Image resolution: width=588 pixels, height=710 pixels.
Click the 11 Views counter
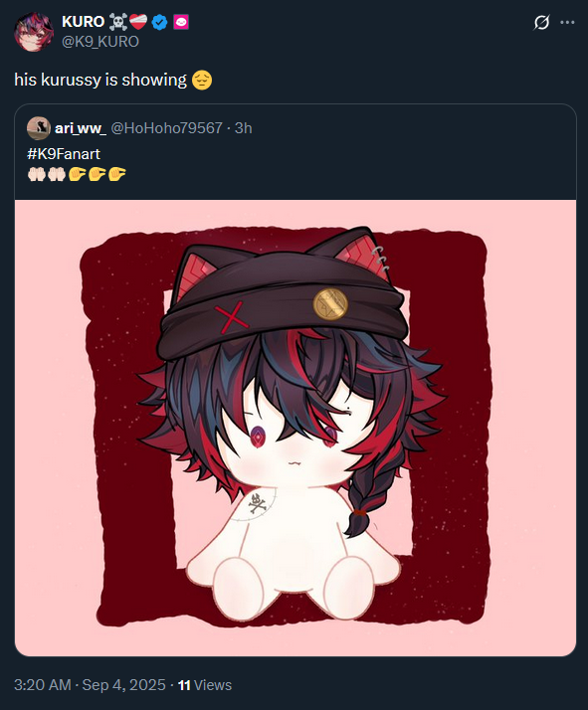click(205, 685)
